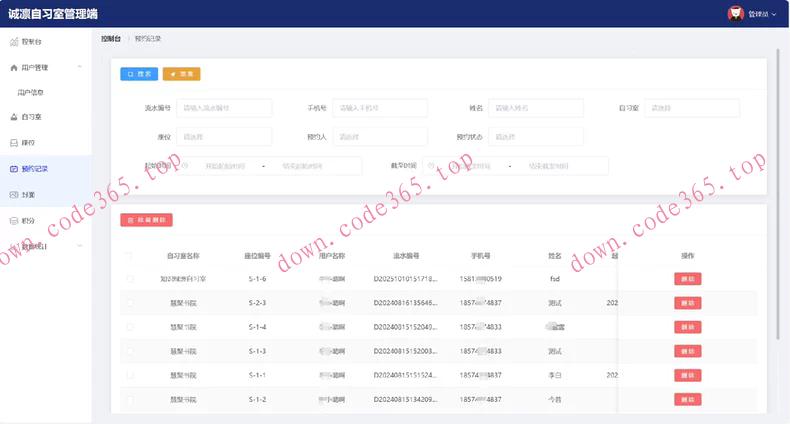This screenshot has height=424, width=790.
Task: Check the row with seat S-1-6
Action: tap(129, 279)
